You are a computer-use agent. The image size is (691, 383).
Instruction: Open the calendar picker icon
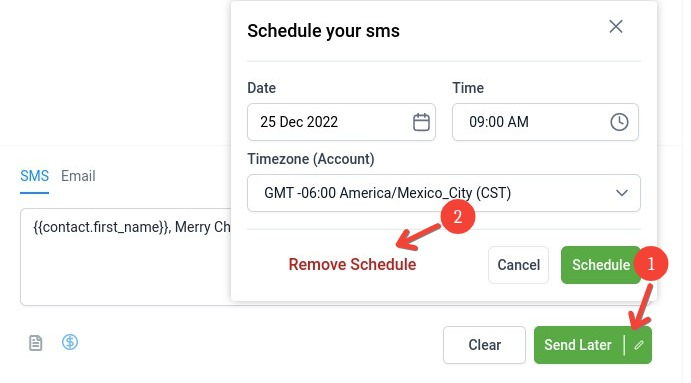pyautogui.click(x=421, y=122)
